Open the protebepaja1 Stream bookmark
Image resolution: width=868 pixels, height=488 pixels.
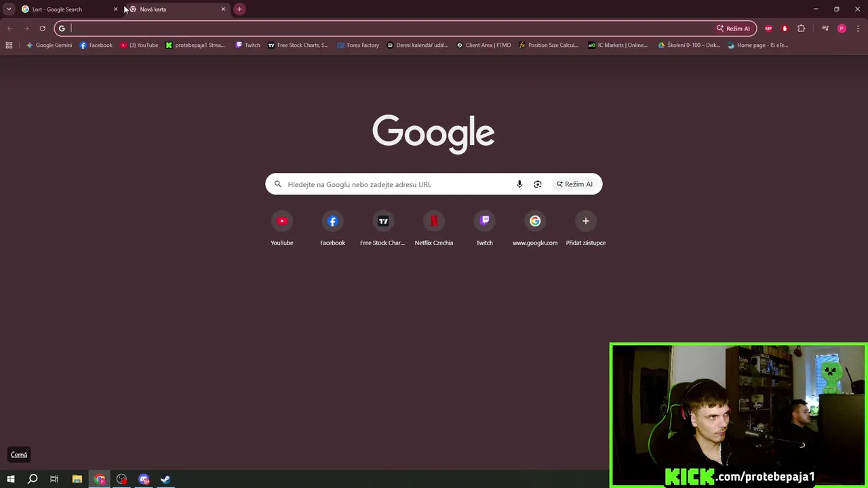[195, 45]
